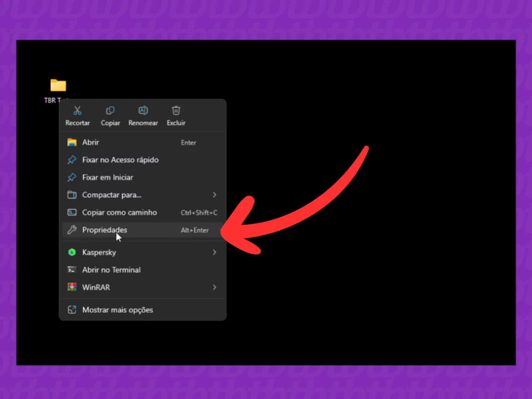This screenshot has width=532, height=399.
Task: Click the Recortar scissors icon
Action: click(x=77, y=110)
